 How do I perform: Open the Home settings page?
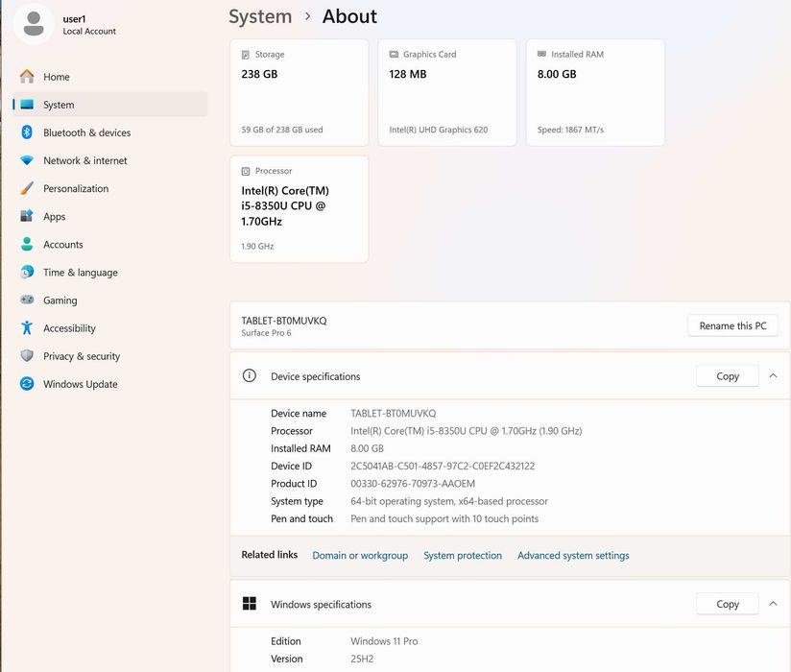pos(110,77)
